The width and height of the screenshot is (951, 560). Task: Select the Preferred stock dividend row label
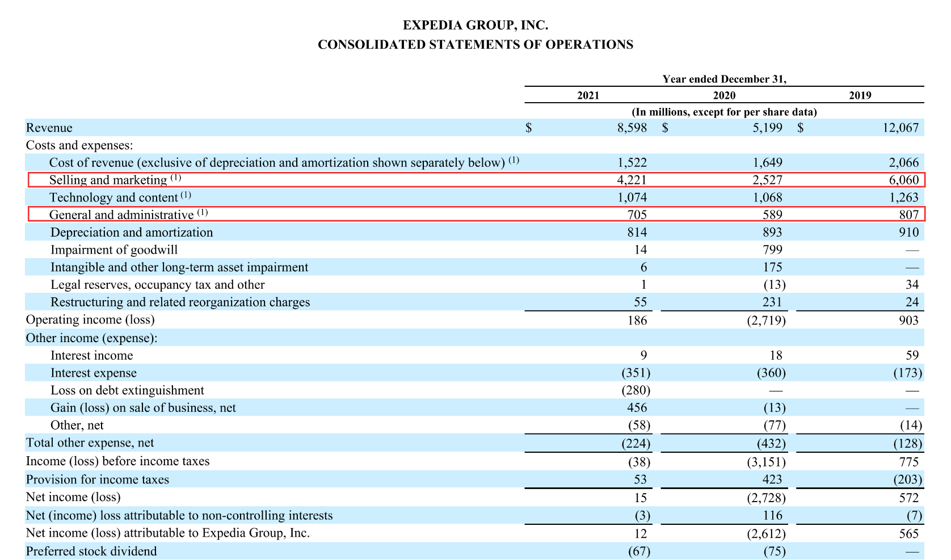pyautogui.click(x=91, y=551)
